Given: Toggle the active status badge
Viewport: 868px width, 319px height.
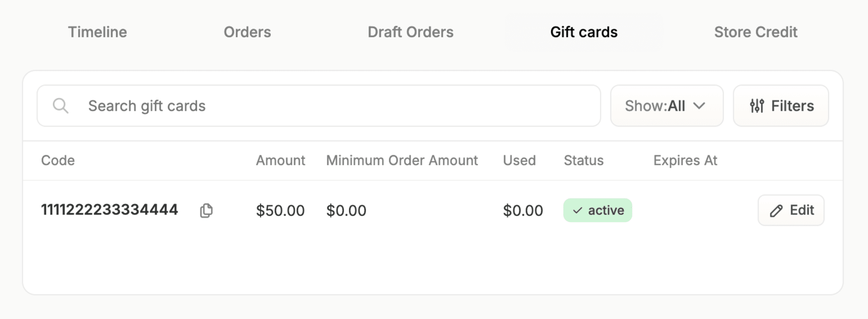Looking at the screenshot, I should coord(598,210).
